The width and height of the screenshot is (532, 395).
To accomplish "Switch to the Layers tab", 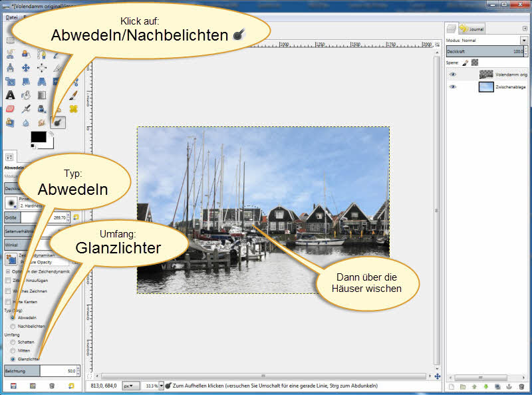I will (x=452, y=29).
